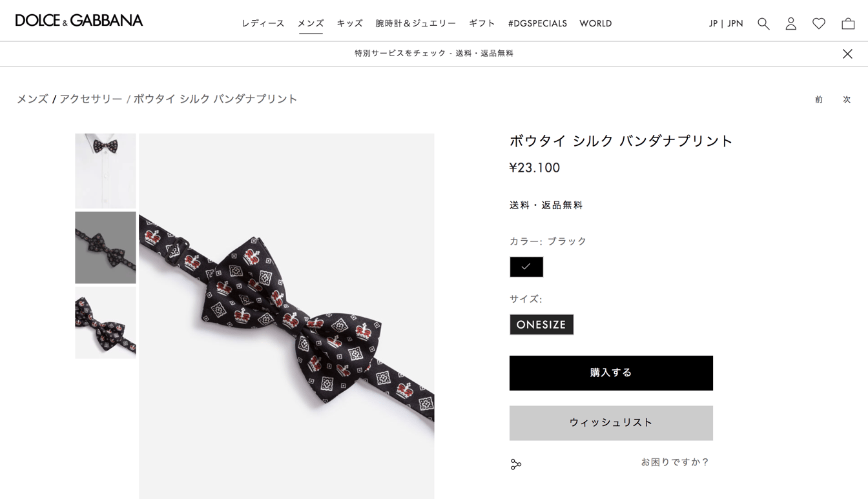Open the search magnifier icon
The height and width of the screenshot is (499, 868).
[763, 24]
